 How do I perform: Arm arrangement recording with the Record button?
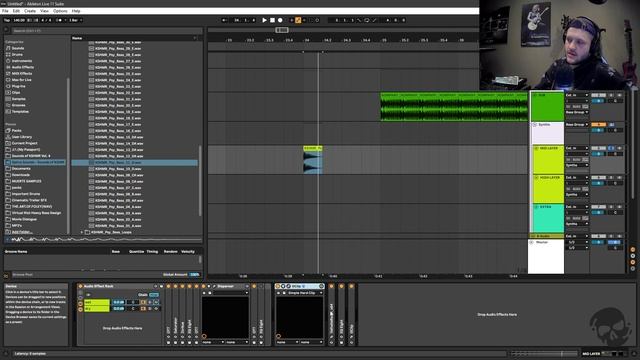pyautogui.click(x=280, y=20)
